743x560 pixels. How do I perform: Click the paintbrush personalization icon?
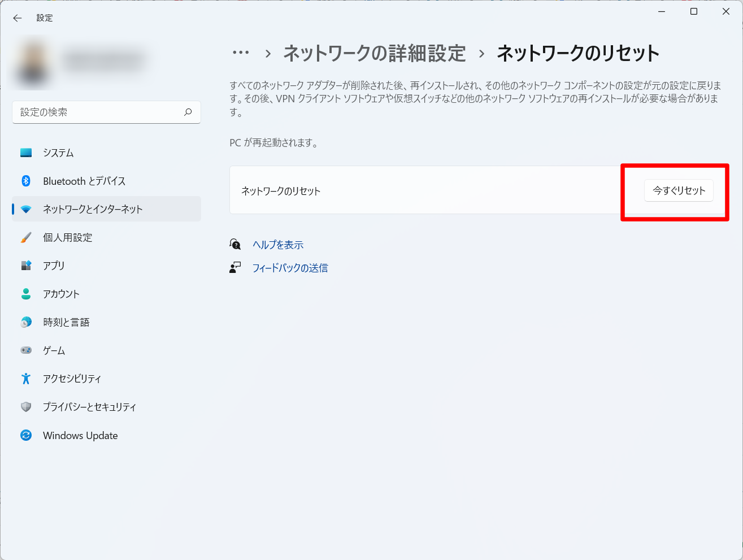(26, 237)
